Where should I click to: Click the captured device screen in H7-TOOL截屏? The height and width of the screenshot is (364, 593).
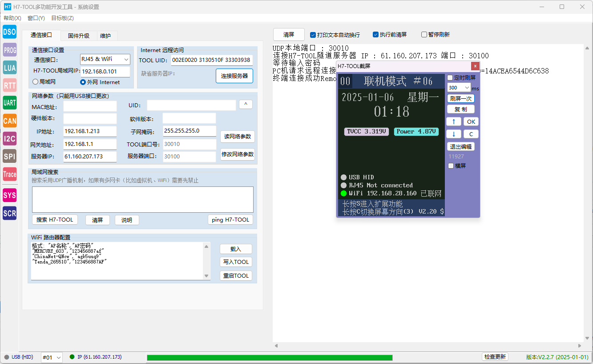coord(391,145)
